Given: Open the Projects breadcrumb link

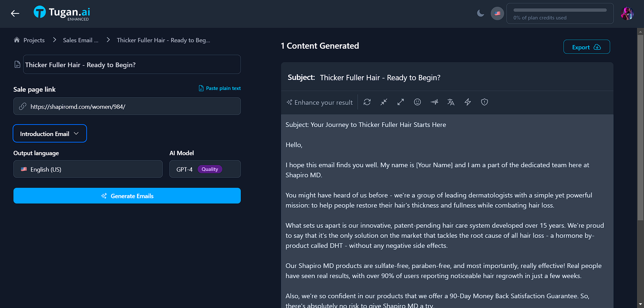Looking at the screenshot, I should 34,40.
